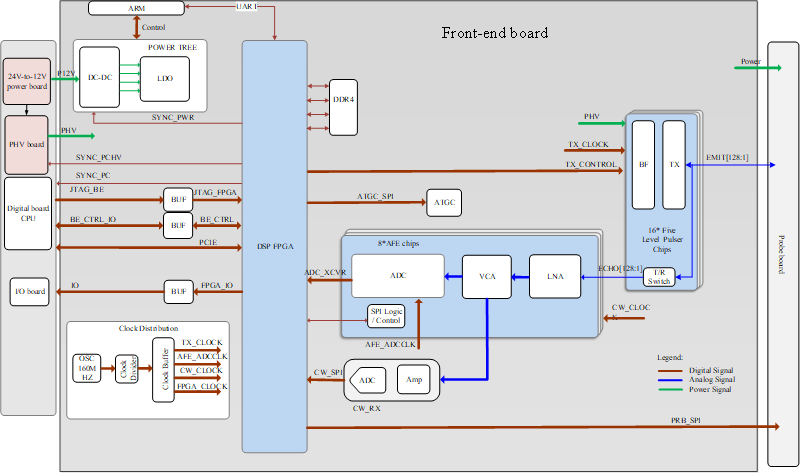Click the P12V label
The width and height of the screenshot is (800, 474).
(x=66, y=73)
